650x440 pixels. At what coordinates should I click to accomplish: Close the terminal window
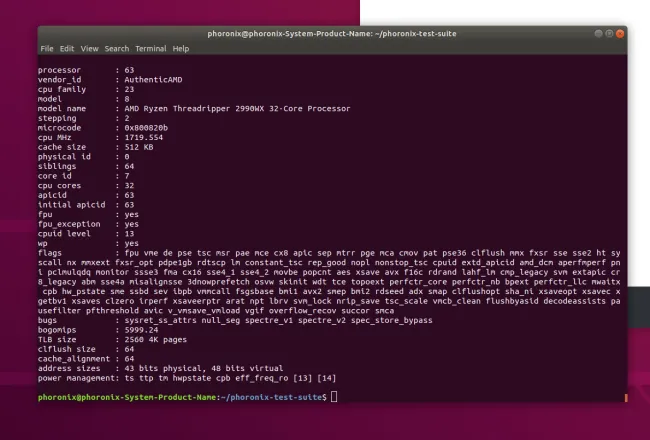(620, 34)
